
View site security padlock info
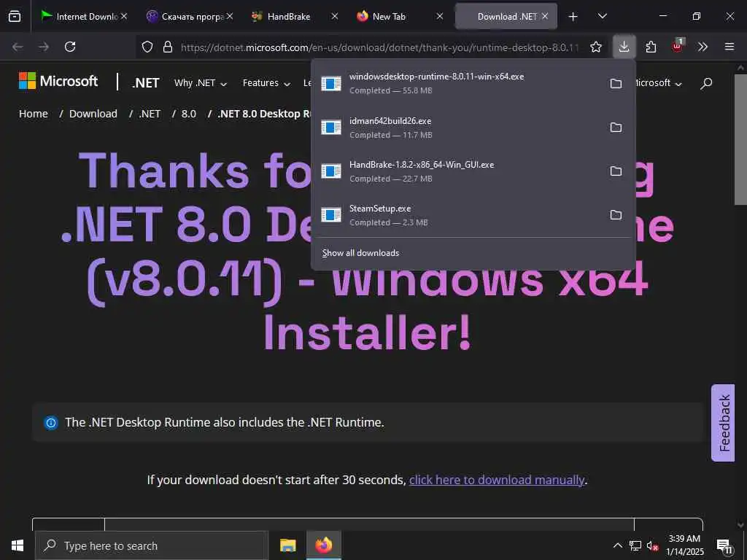(168, 47)
